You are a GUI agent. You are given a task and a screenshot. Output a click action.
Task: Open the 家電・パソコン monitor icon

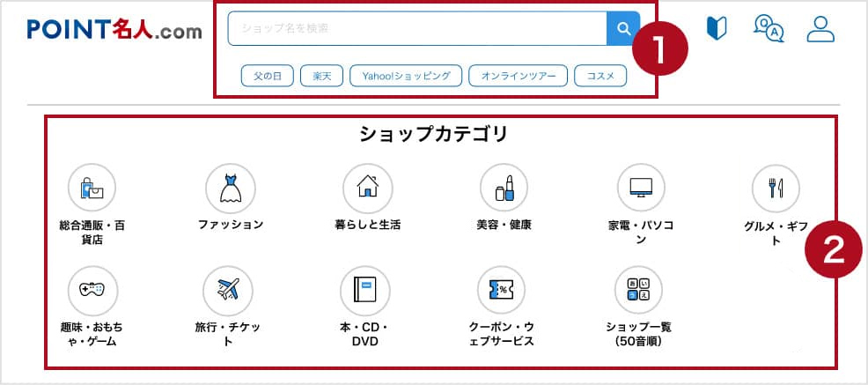[x=640, y=188]
